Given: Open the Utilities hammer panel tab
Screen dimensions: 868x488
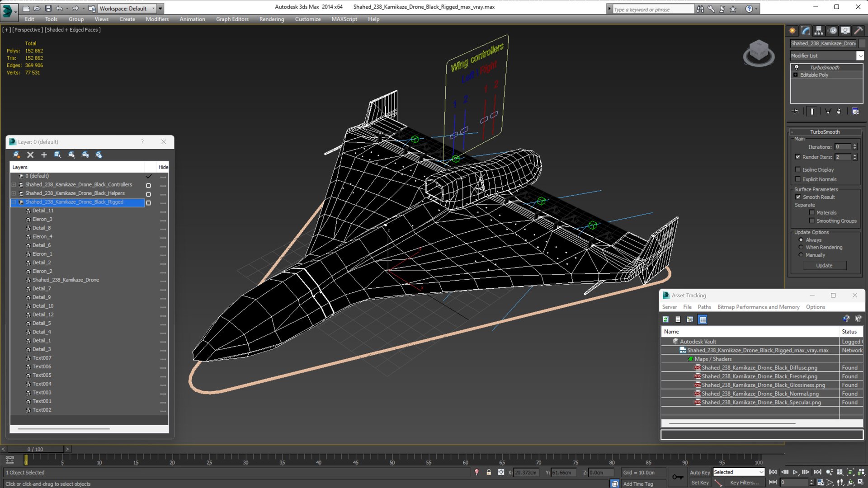Looking at the screenshot, I should pos(858,31).
